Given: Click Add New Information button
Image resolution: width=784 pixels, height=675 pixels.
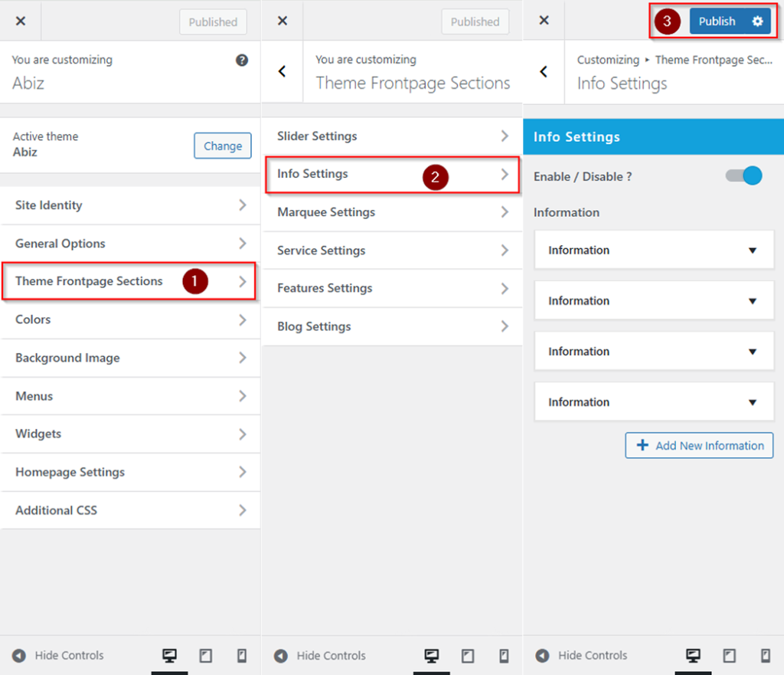Looking at the screenshot, I should (x=699, y=445).
